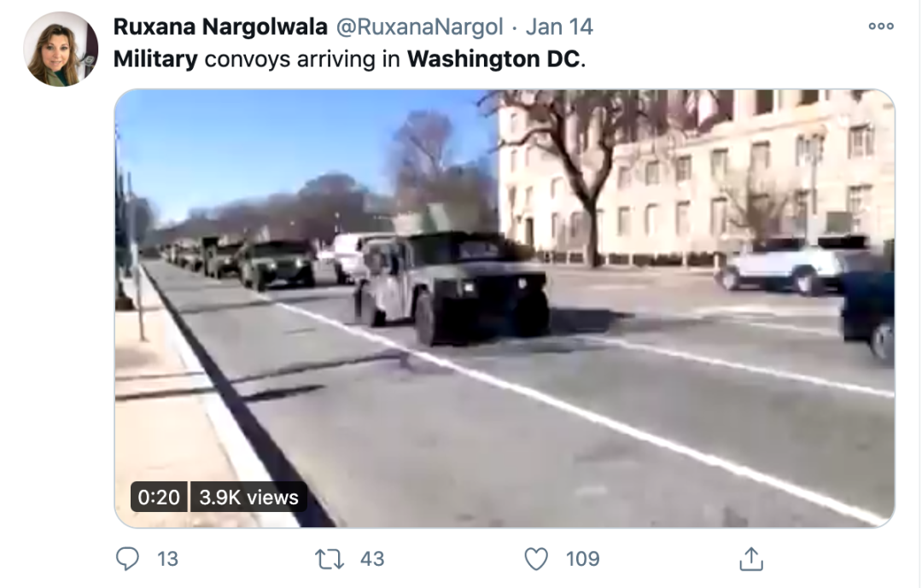The width and height of the screenshot is (922, 588).
Task: Play the military convoy video
Action: tap(505, 308)
